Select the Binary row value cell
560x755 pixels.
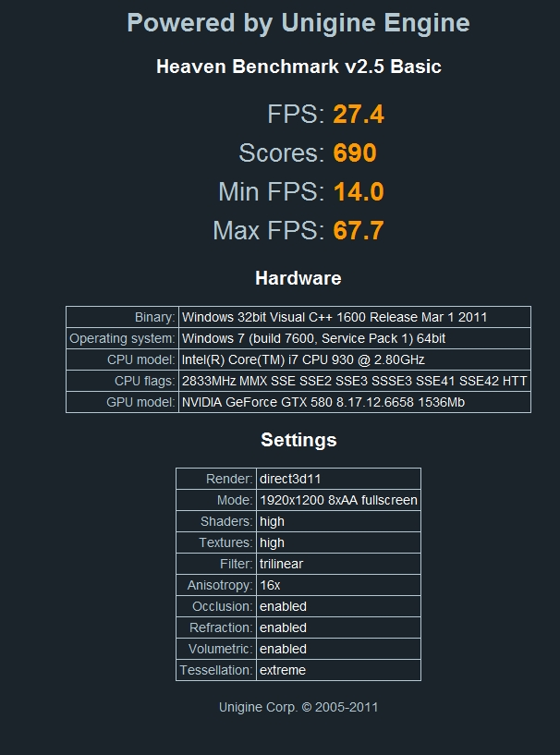pyautogui.click(x=354, y=317)
